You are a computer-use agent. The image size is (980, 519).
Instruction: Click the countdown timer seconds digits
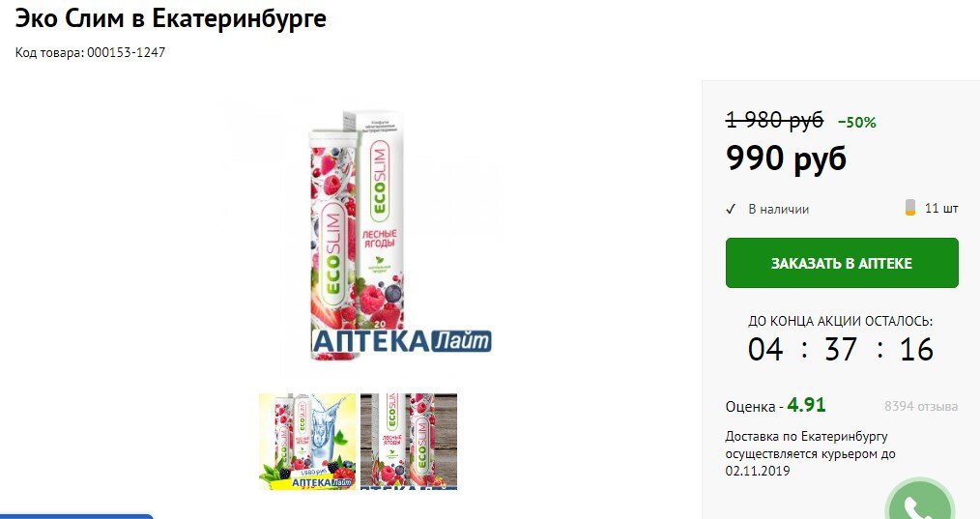[916, 349]
